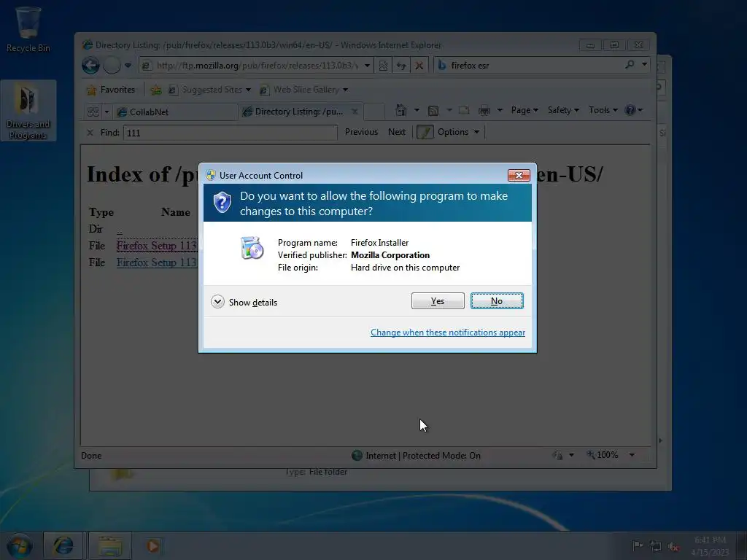Screen dimensions: 747x560
Task: Open the Find bar Options dropdown
Action: coord(458,132)
